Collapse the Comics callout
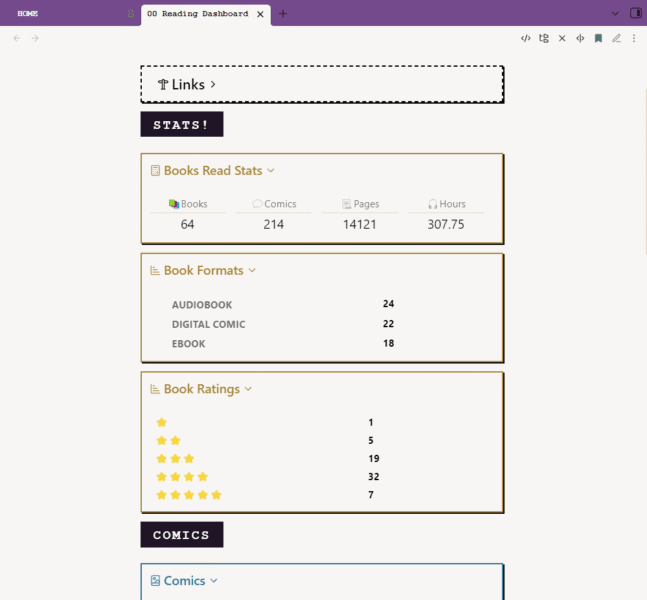 (x=214, y=581)
